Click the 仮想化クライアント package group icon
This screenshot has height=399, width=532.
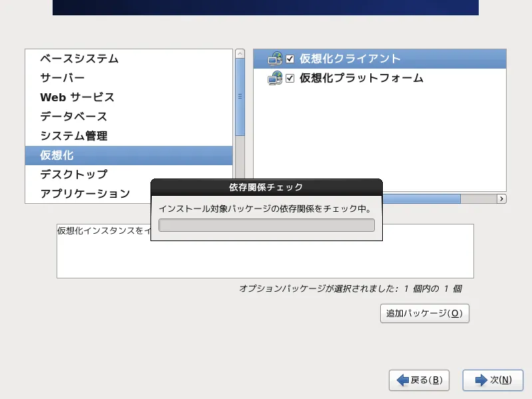coord(275,59)
